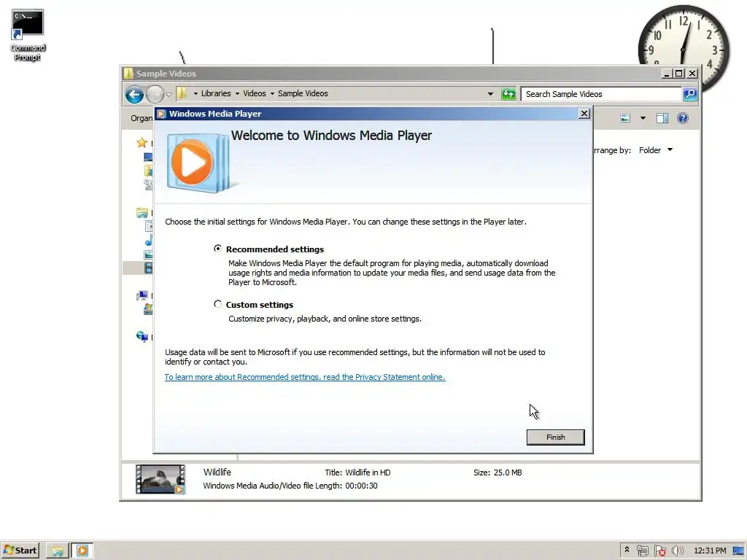Select the Favorites star in navigation pane
This screenshot has height=560, width=747.
pyautogui.click(x=142, y=142)
